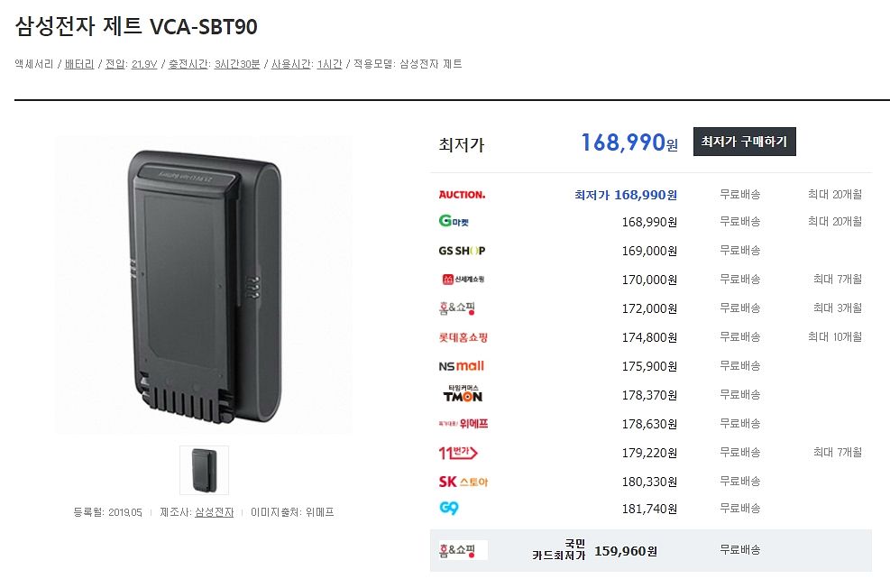Open the 위메프 shop logo
The height and width of the screenshot is (588, 890).
[x=463, y=423]
